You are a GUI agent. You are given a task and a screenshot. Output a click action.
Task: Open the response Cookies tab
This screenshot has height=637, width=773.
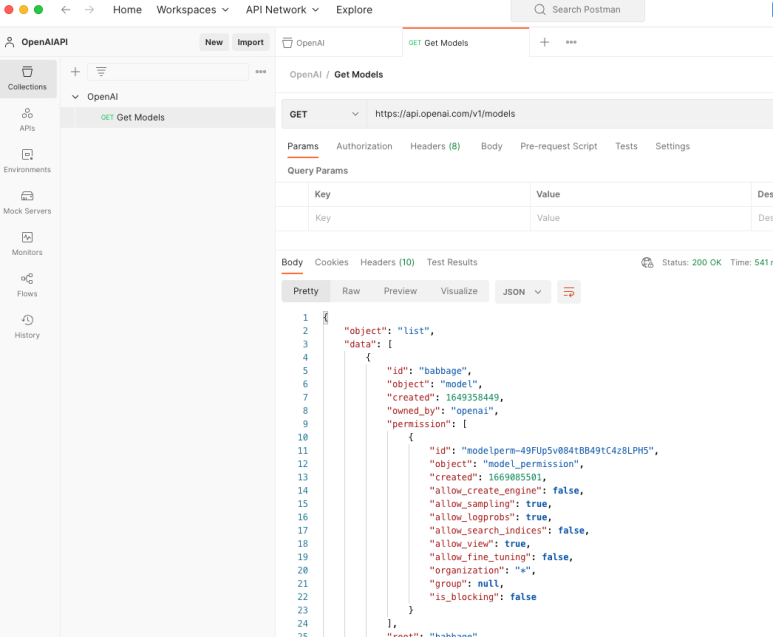point(331,262)
